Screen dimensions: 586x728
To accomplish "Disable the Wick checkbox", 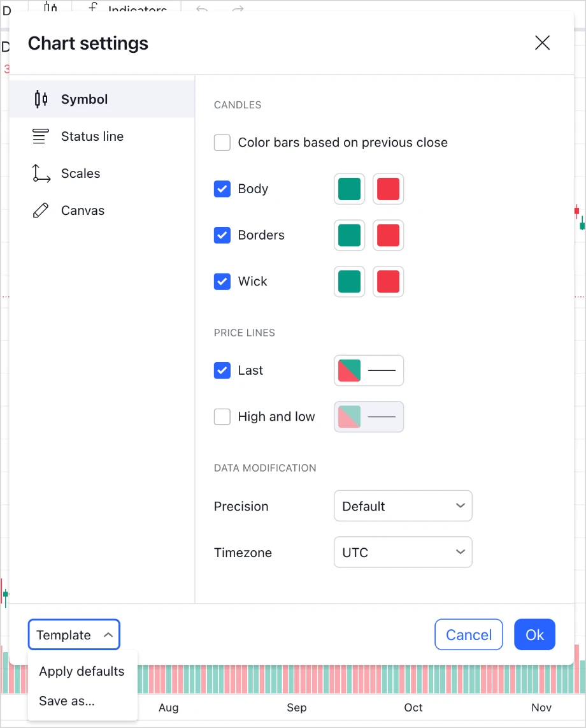I will (x=222, y=281).
